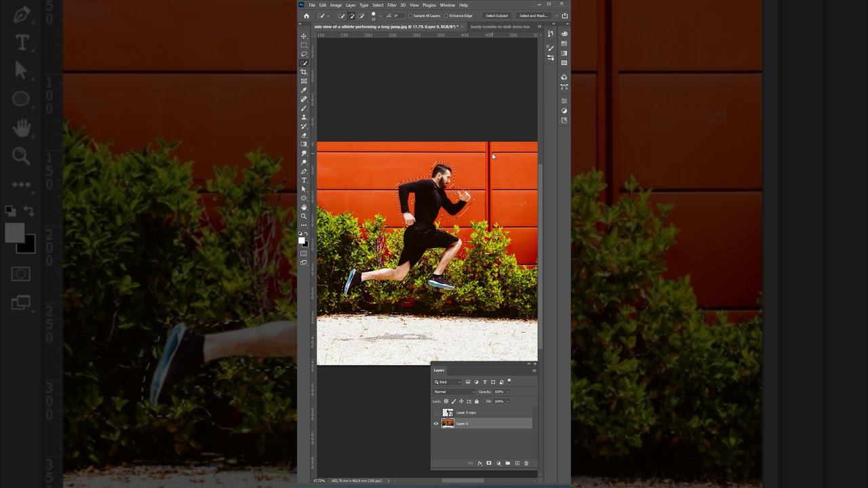Open the Layers panel options menu
The height and width of the screenshot is (488, 868).
(x=534, y=370)
